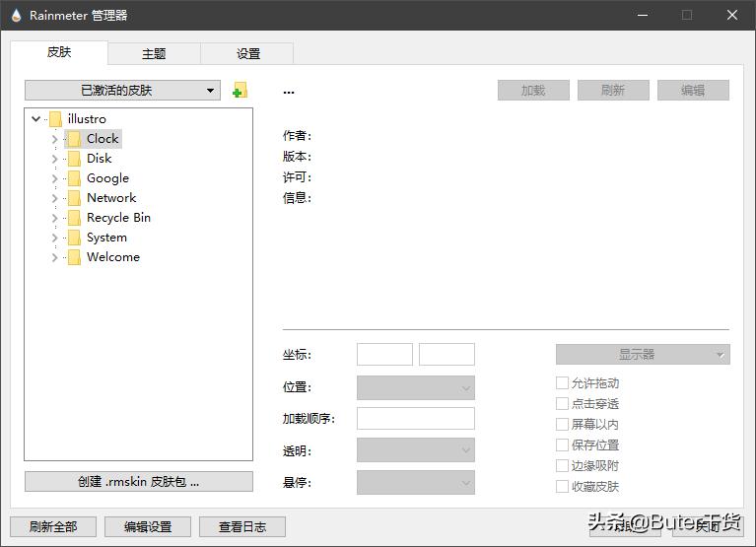Click the 刷新全部 button
The width and height of the screenshot is (756, 547).
(x=53, y=526)
